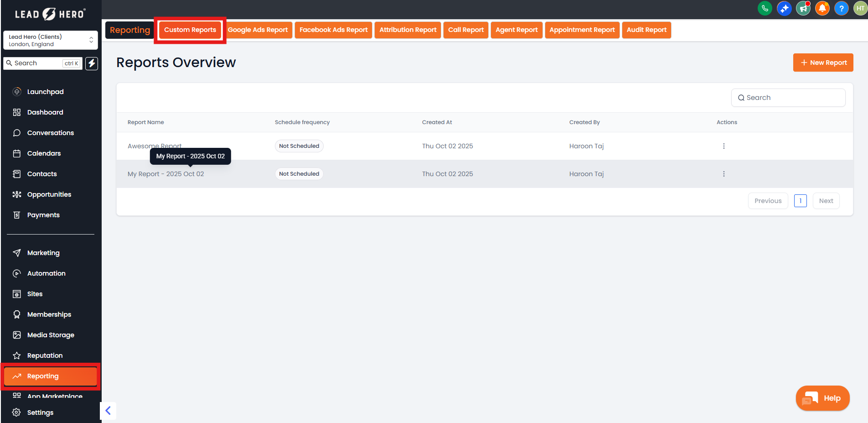The image size is (868, 423).
Task: Expand the Lead Hero (Clients) account switcher
Action: (x=51, y=40)
